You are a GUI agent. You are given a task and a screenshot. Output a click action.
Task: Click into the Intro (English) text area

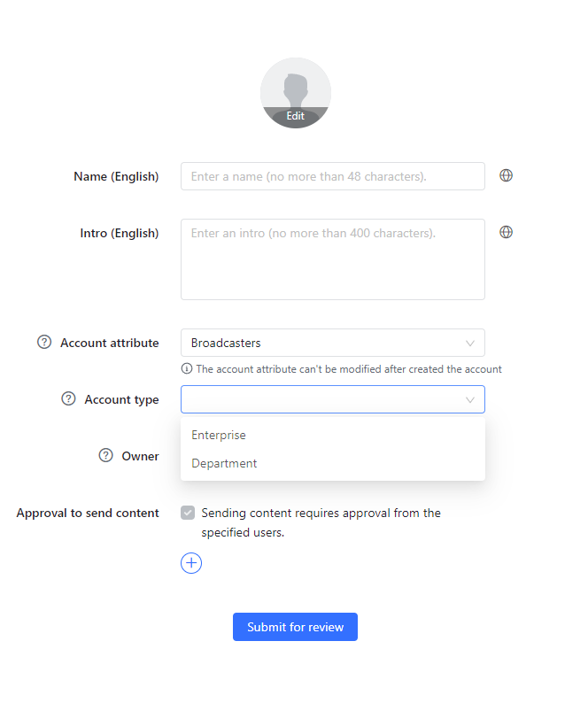(332, 259)
